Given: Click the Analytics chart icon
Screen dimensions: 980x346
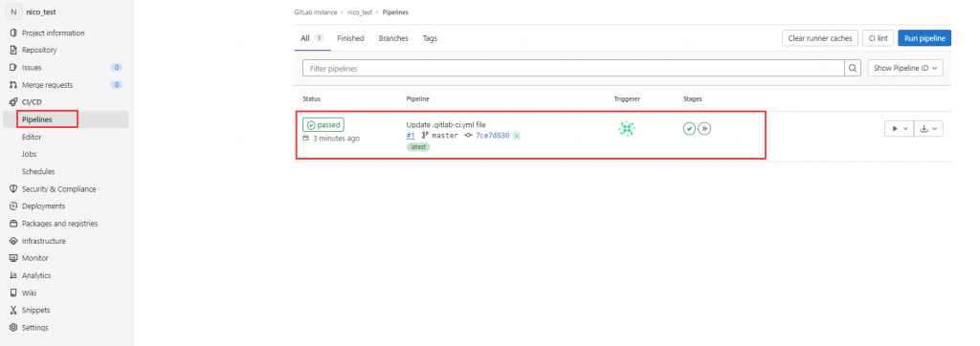Looking at the screenshot, I should [13, 275].
